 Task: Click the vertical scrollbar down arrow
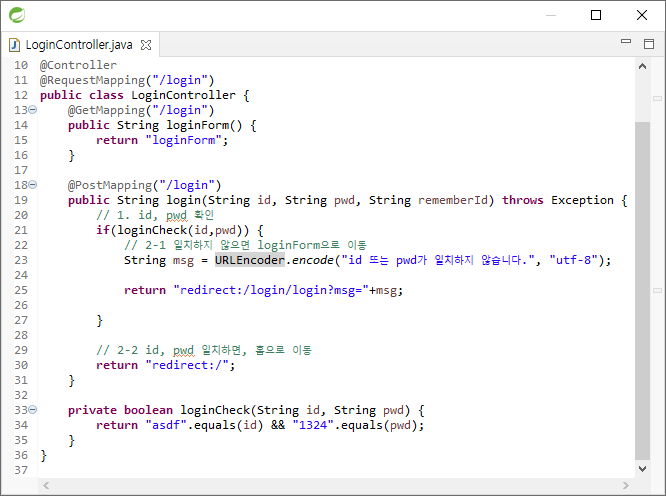[x=642, y=468]
